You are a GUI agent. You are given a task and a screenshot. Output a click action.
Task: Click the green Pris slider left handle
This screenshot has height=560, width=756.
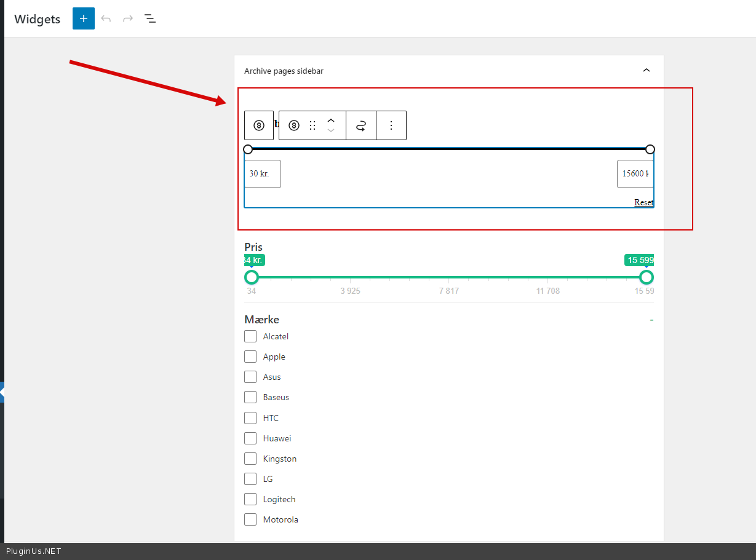[x=252, y=277]
